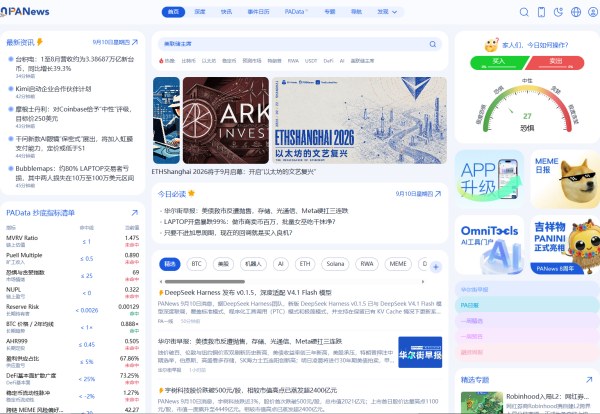Click the Reserve Risk value 0.00129
The image size is (600, 414).
[129, 306]
